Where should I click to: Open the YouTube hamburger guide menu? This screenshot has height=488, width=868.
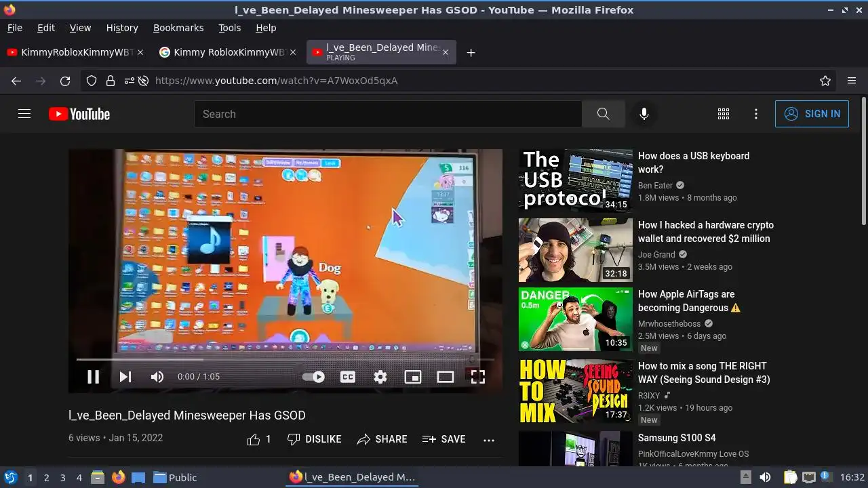pyautogui.click(x=24, y=114)
